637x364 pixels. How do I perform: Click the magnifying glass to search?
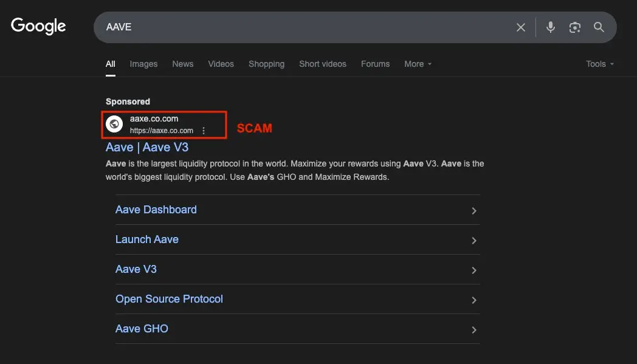(599, 27)
